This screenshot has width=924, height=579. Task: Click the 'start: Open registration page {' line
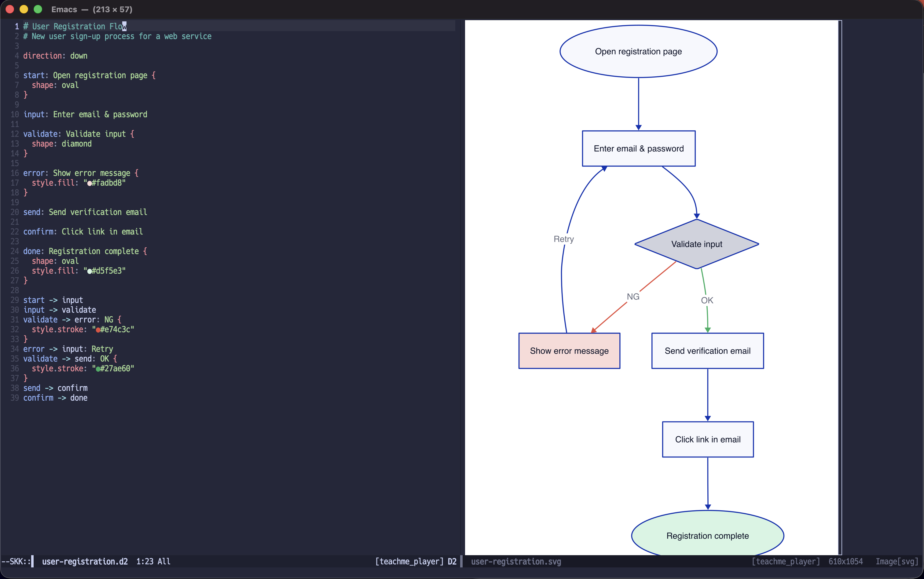click(89, 75)
